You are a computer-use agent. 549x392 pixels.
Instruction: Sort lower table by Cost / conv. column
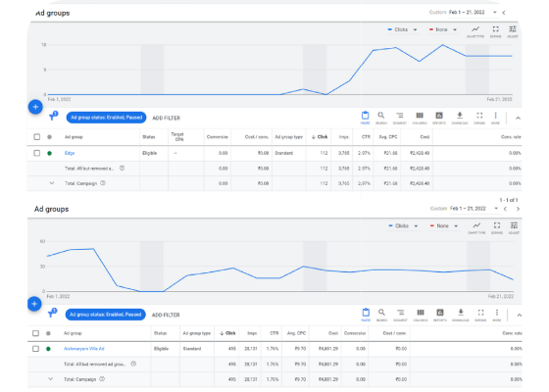(x=394, y=333)
